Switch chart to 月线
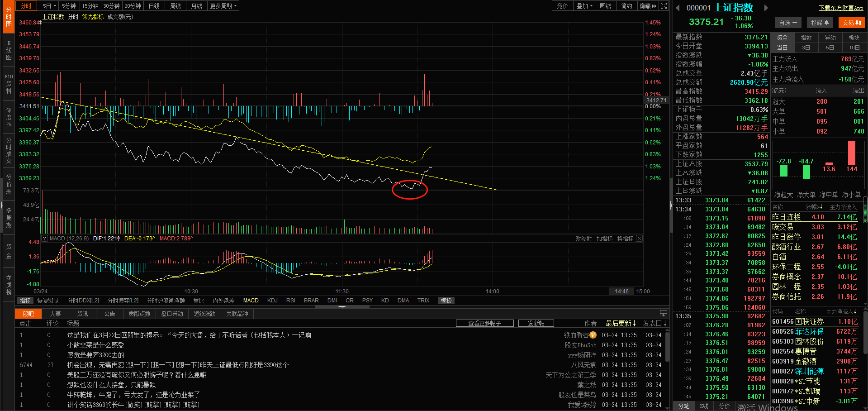Viewport: 868px width, 411px height. coord(197,6)
